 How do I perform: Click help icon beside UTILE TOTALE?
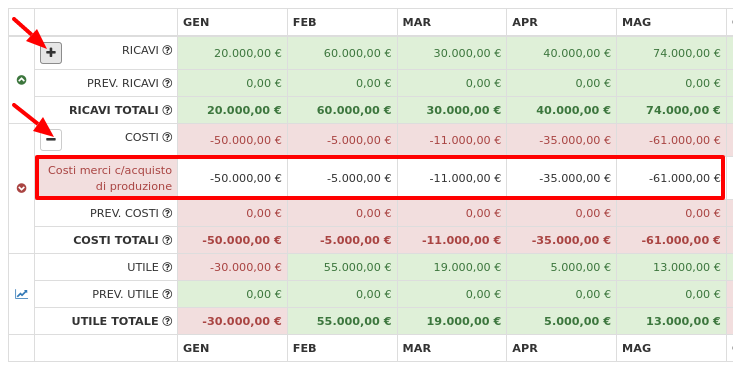(167, 321)
